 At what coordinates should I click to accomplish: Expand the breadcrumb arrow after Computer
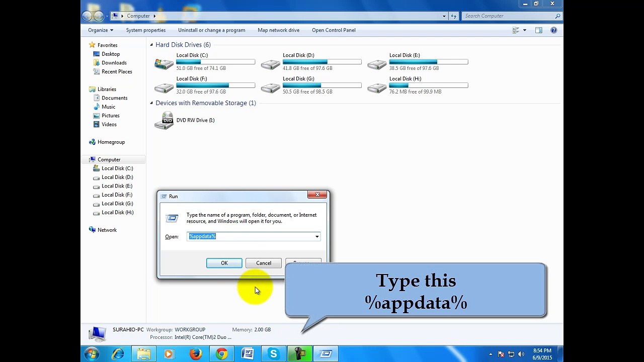pos(154,16)
